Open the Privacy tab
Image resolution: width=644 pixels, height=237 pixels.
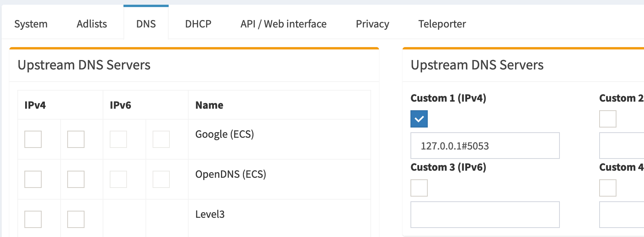coord(372,24)
